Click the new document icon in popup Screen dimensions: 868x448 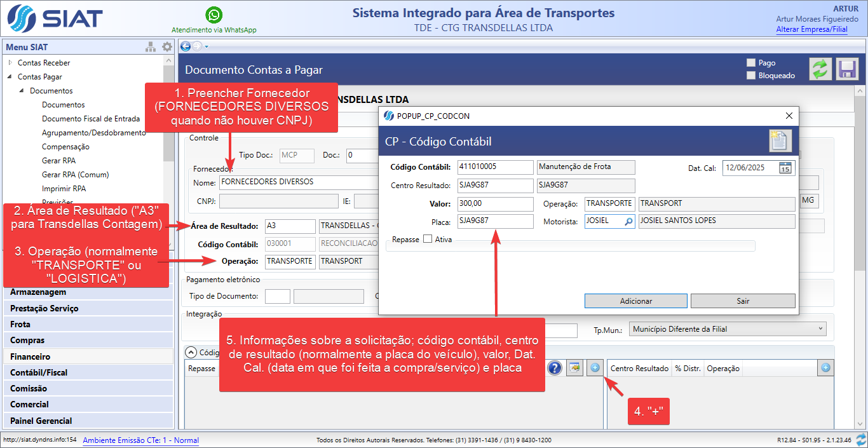(780, 141)
